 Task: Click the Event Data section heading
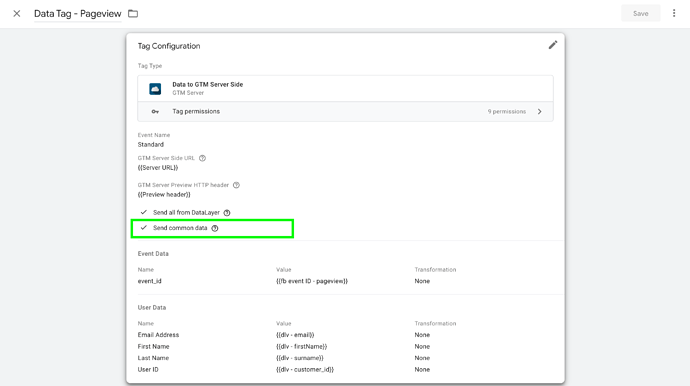[153, 254]
